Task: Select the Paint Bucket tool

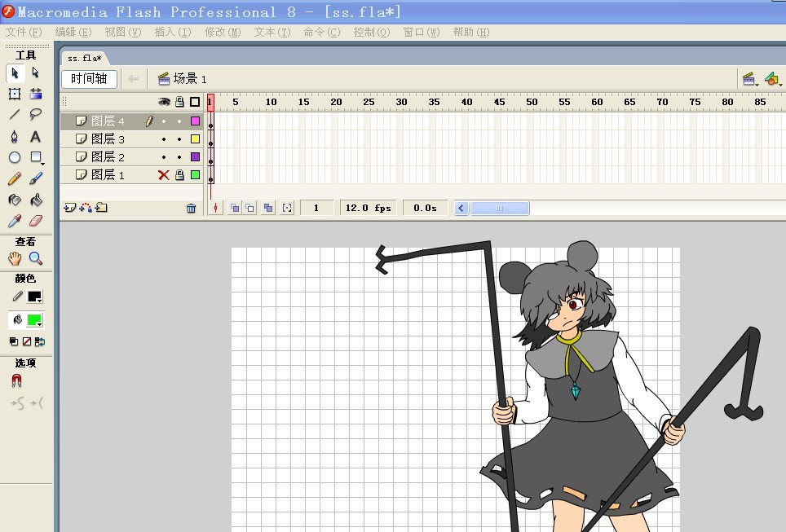Action: [36, 200]
